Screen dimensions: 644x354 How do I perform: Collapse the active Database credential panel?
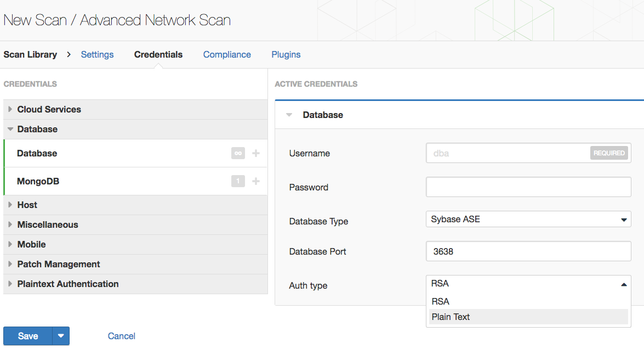289,115
